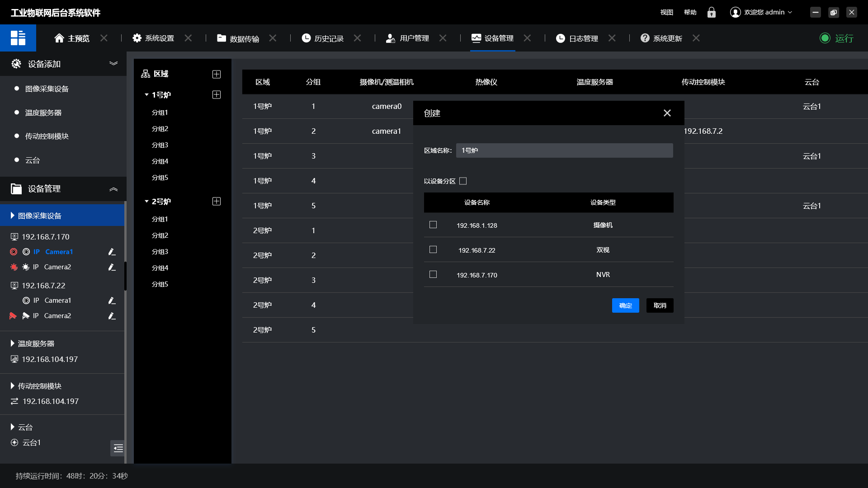Collapse the 设备添加 sidebar section
The height and width of the screenshot is (488, 868).
(113, 64)
